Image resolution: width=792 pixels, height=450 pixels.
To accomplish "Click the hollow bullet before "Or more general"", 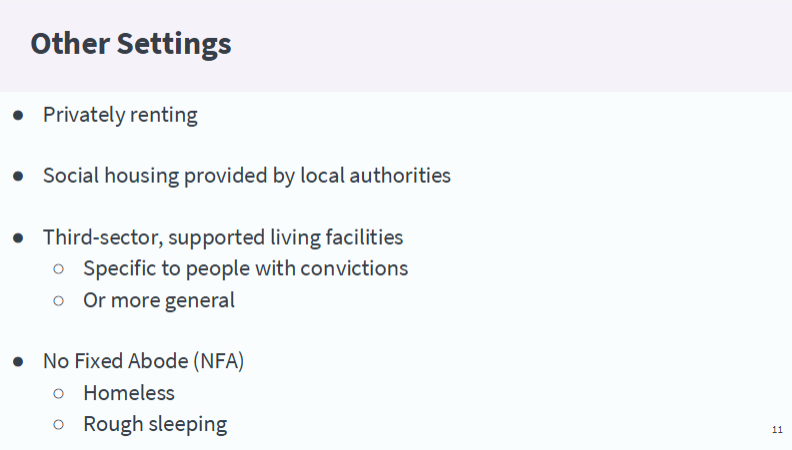I will point(59,300).
